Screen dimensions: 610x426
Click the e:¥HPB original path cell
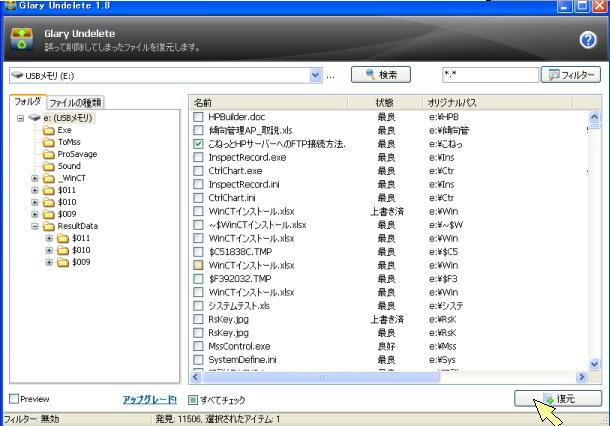pyautogui.click(x=444, y=117)
